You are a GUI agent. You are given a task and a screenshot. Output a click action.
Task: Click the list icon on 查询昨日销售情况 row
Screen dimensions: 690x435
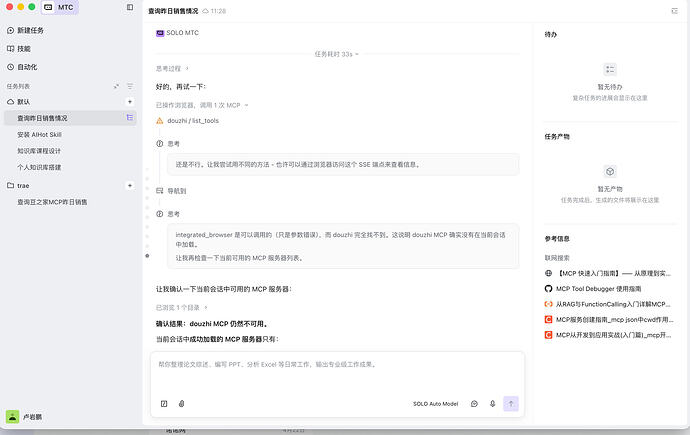130,117
